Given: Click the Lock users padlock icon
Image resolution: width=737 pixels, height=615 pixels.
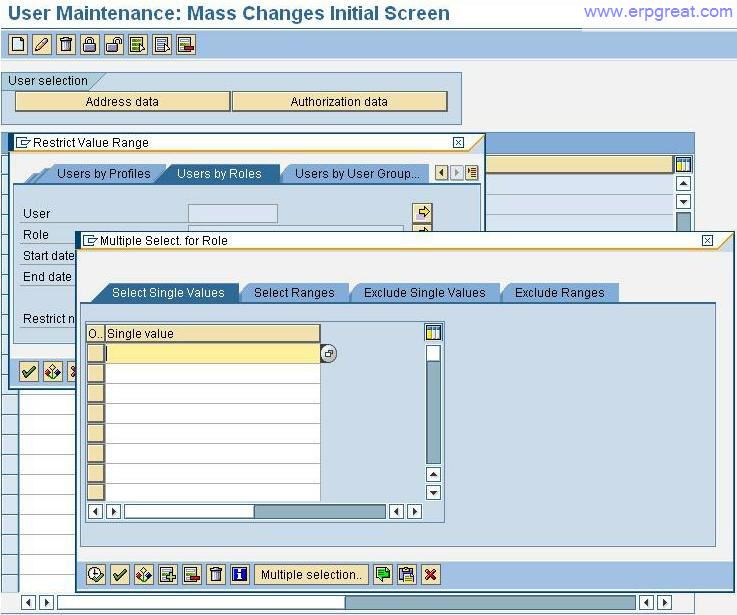Looking at the screenshot, I should click(x=90, y=45).
